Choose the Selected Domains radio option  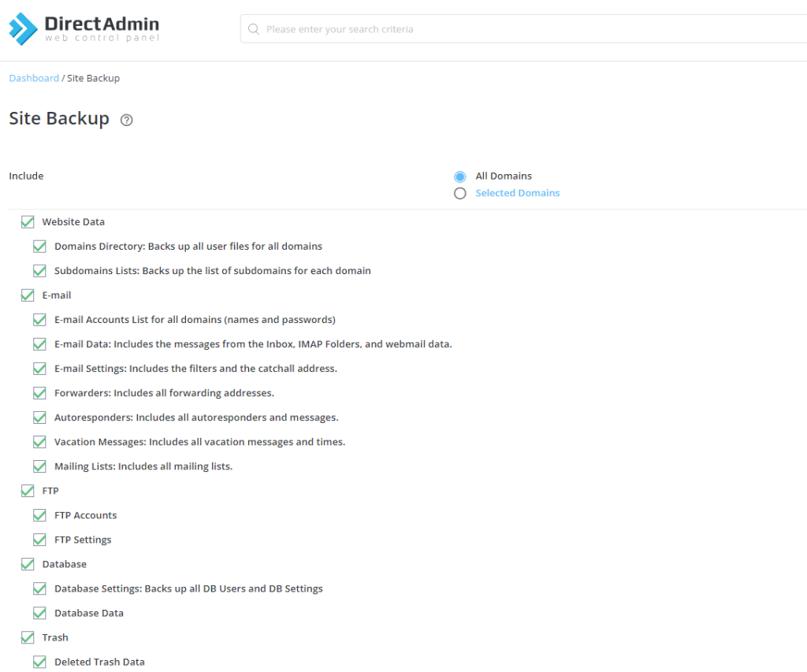[x=460, y=193]
